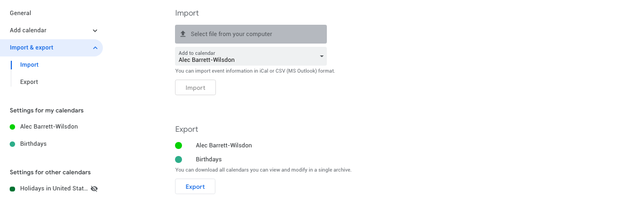Viewport: 644px width, 199px height.
Task: Expand the Add calendar chevron
Action: (x=95, y=31)
